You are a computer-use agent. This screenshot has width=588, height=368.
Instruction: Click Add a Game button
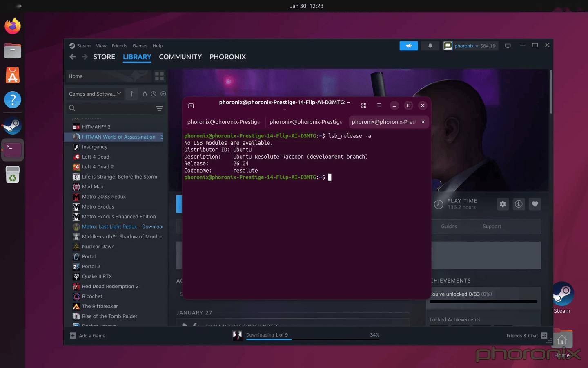pyautogui.click(x=88, y=336)
